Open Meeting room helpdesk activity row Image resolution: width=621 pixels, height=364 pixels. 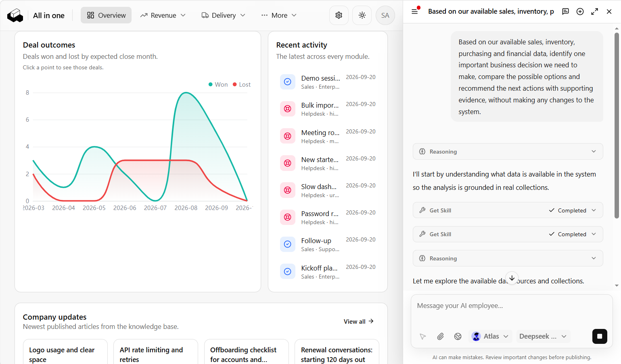click(x=328, y=136)
